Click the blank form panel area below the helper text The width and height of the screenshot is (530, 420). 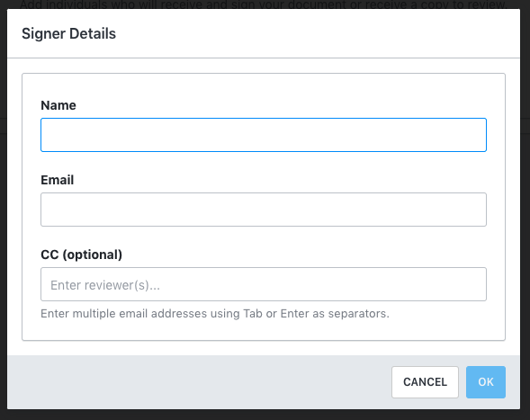pos(264,330)
